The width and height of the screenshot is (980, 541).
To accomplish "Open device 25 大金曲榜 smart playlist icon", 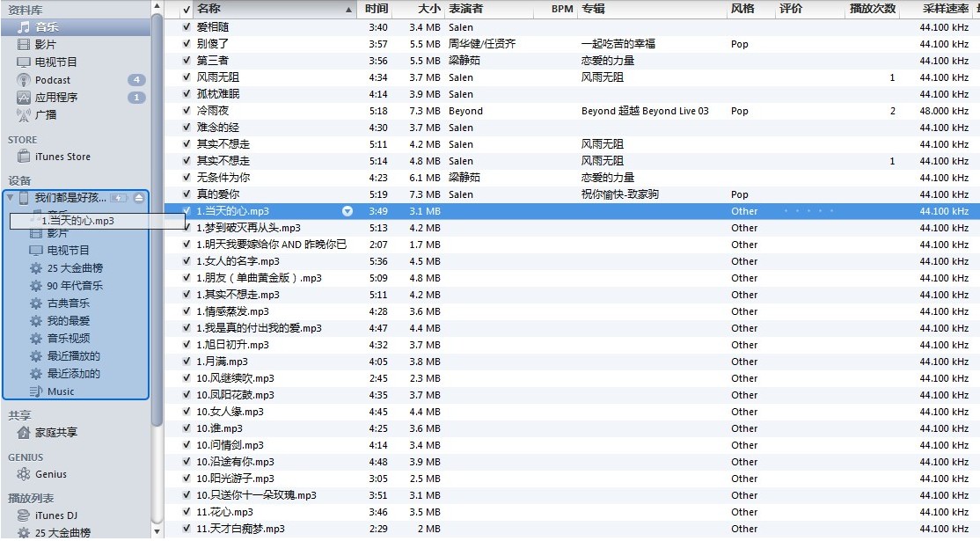I will click(x=36, y=268).
